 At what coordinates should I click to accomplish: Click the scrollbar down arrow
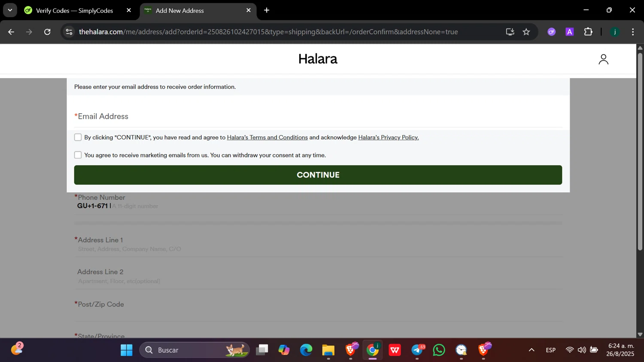pyautogui.click(x=640, y=335)
